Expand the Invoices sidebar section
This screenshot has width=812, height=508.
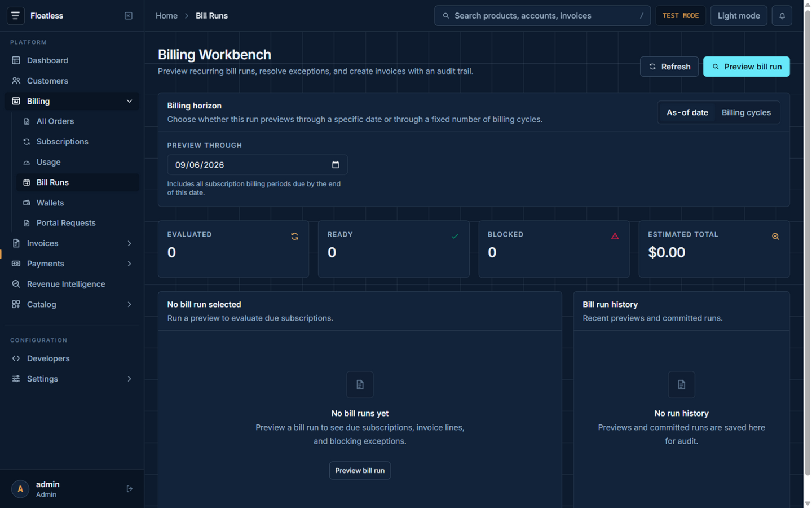click(x=72, y=243)
